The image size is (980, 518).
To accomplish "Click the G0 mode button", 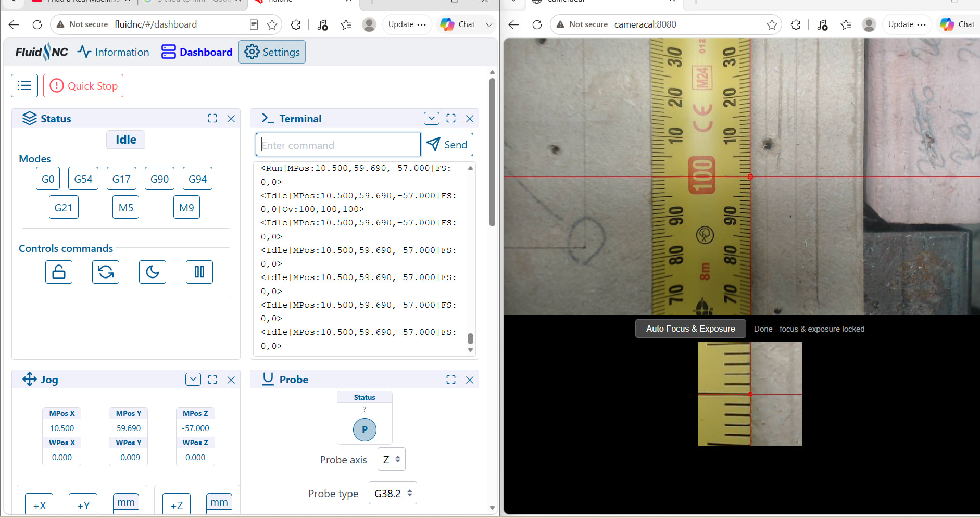I will [x=48, y=179].
